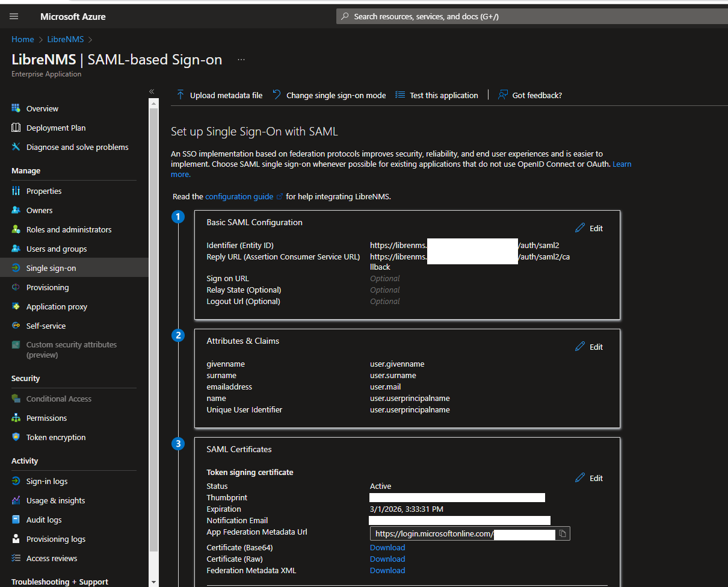The height and width of the screenshot is (587, 728).
Task: Click the Sign on URL label
Action: click(x=228, y=278)
